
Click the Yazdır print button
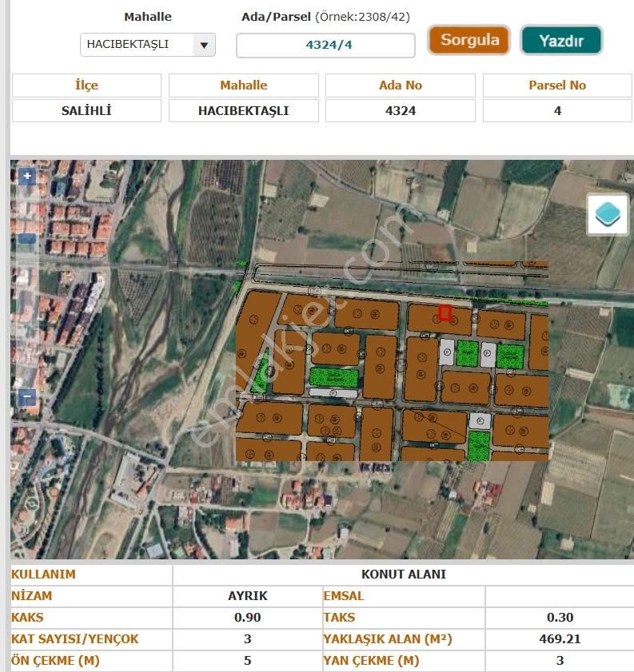[561, 40]
